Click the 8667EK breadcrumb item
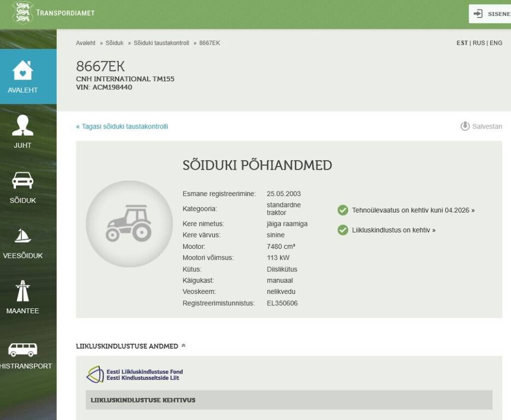This screenshot has width=511, height=420. 209,43
